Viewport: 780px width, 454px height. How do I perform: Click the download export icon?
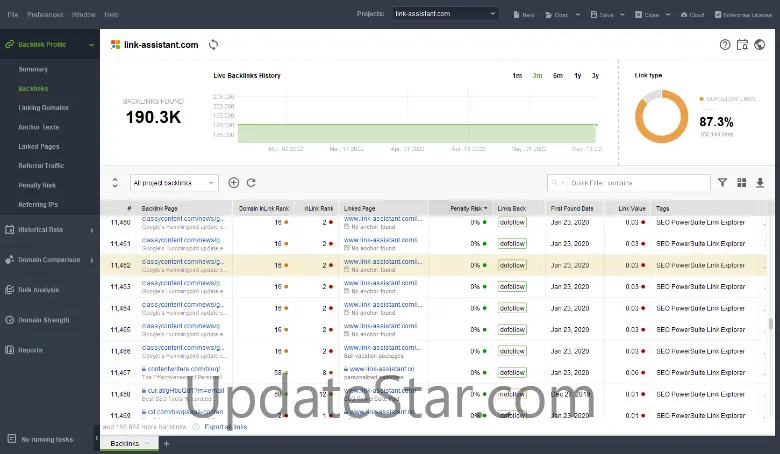[x=760, y=182]
